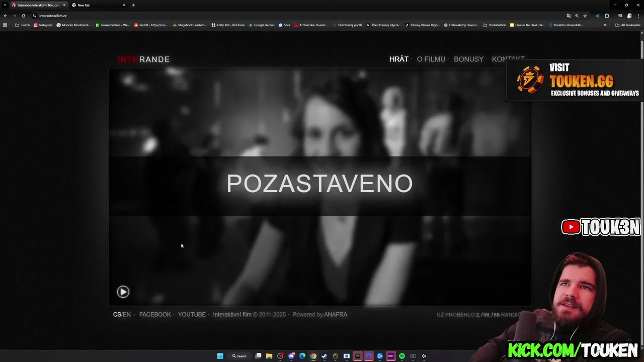
Task: Open the Translate page icon
Action: point(569,16)
